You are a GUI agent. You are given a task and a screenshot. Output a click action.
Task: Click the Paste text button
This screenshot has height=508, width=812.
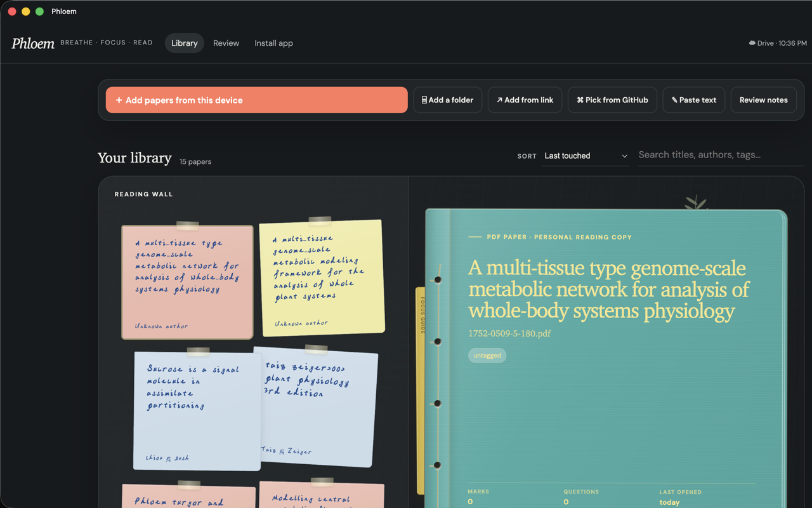(694, 100)
